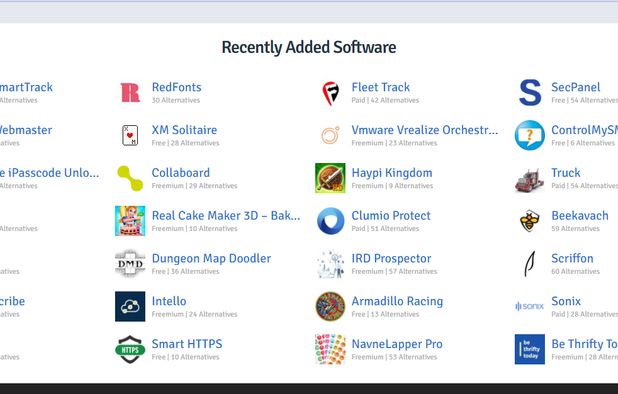The image size is (618, 394).
Task: Open the Haypi Kingdom link
Action: pos(392,173)
